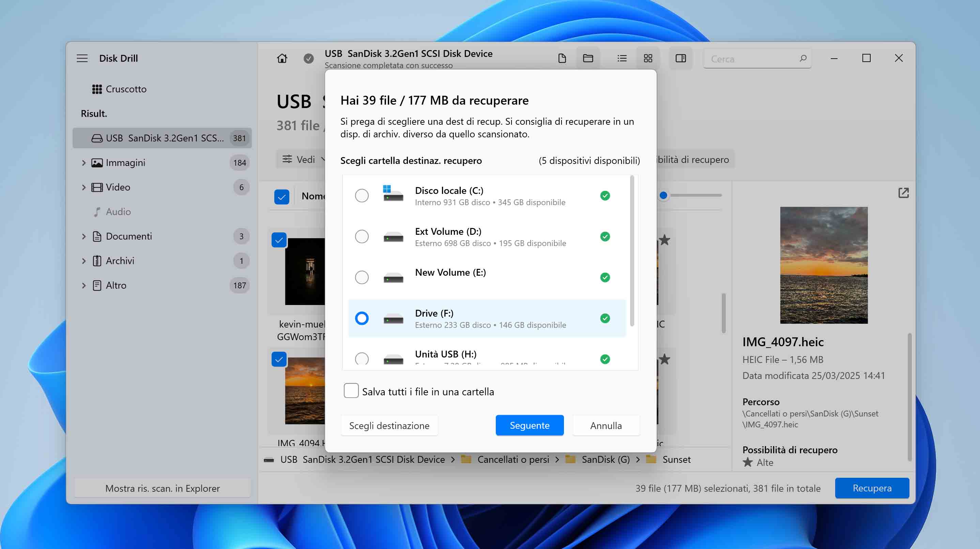Toggle the select-all checkbox beside Nome
This screenshot has width=980, height=549.
point(281,197)
